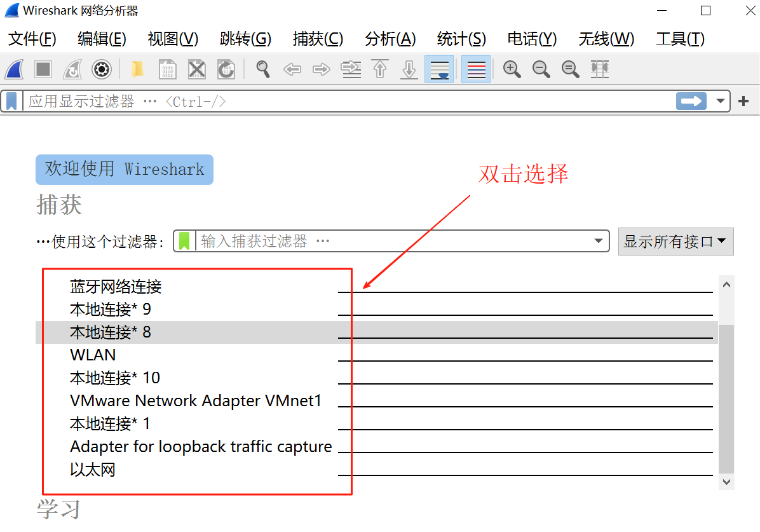Click 欢迎使用 Wireshark banner
The image size is (760, 532).
coord(125,169)
